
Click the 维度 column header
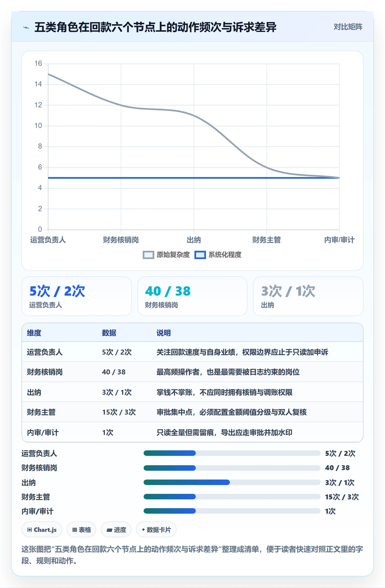[x=34, y=333]
